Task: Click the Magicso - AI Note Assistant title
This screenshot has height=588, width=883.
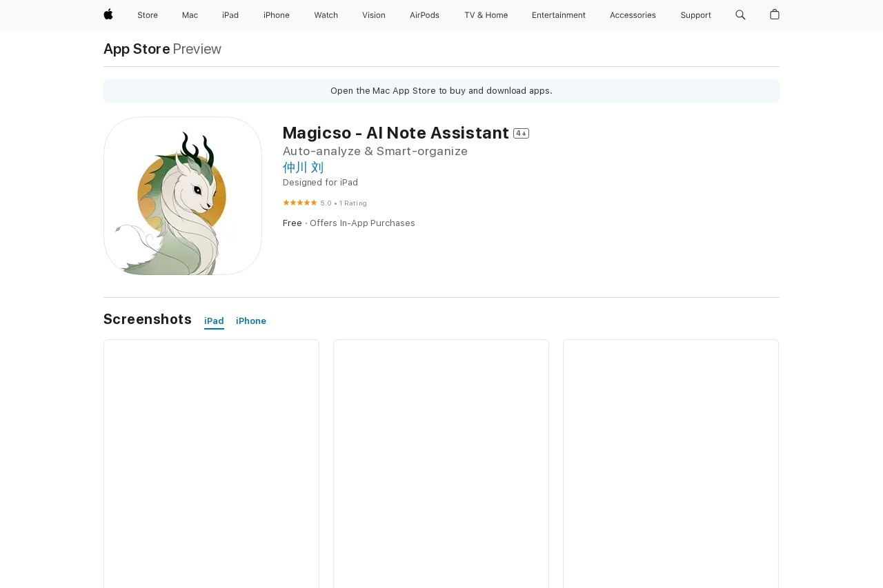Action: (x=396, y=133)
